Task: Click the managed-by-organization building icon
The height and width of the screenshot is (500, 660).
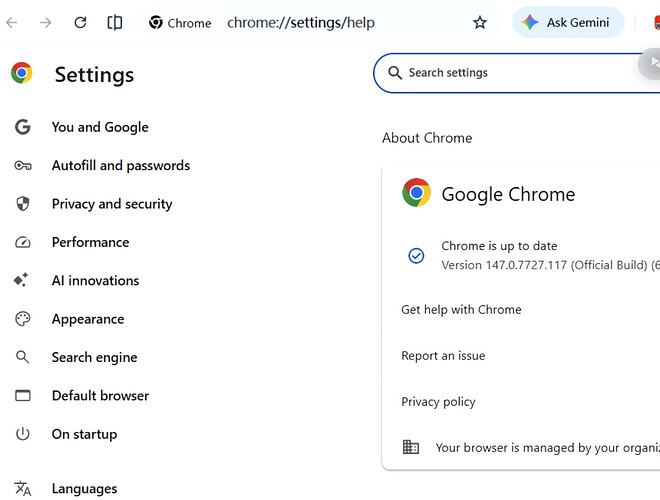Action: point(410,447)
